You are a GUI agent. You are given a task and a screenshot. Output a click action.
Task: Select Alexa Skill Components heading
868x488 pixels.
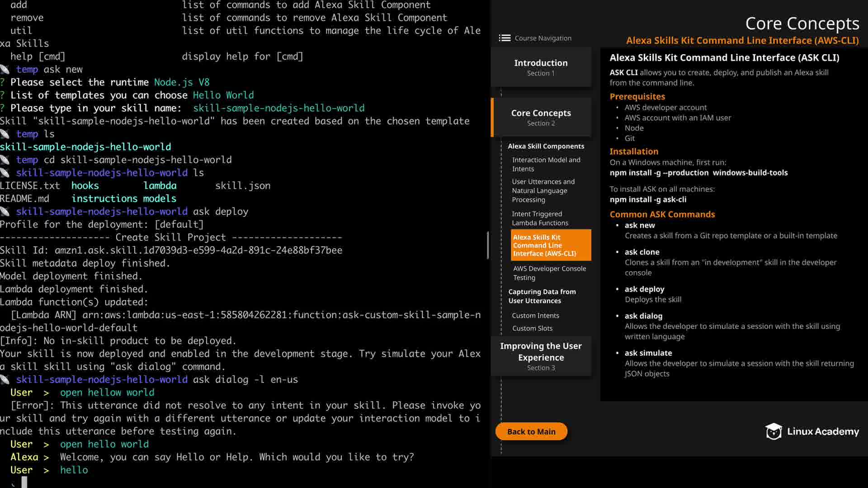coord(546,146)
